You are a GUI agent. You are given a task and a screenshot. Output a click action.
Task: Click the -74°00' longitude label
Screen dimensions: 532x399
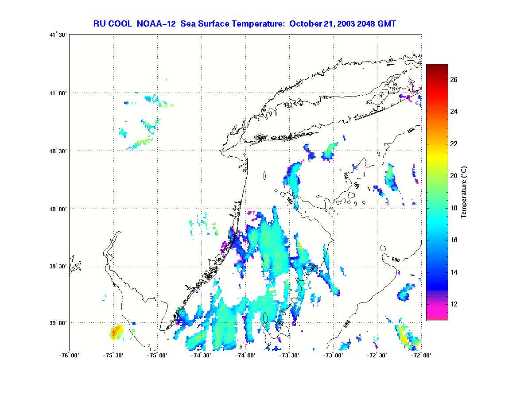pyautogui.click(x=245, y=355)
